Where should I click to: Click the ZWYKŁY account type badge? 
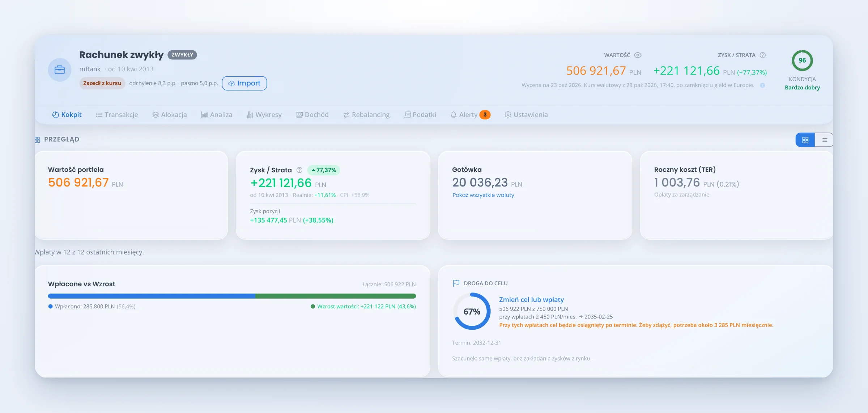[x=182, y=55]
